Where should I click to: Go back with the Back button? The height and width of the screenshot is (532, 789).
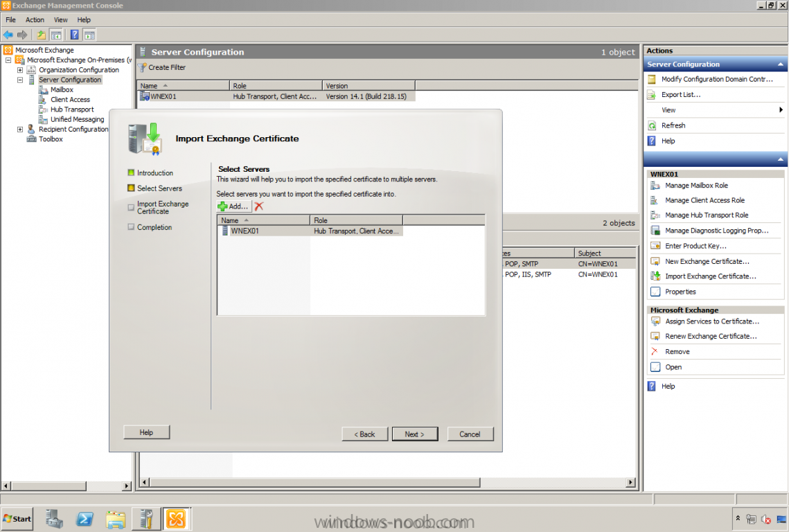click(365, 434)
